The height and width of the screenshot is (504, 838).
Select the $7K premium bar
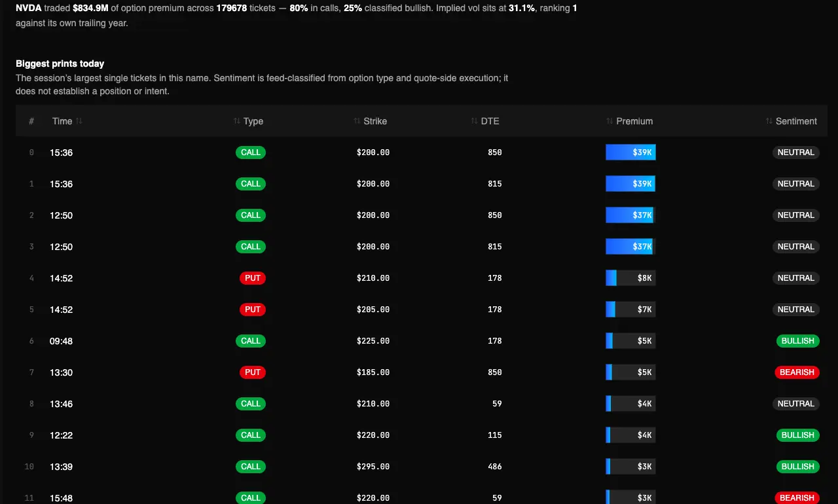(x=630, y=310)
